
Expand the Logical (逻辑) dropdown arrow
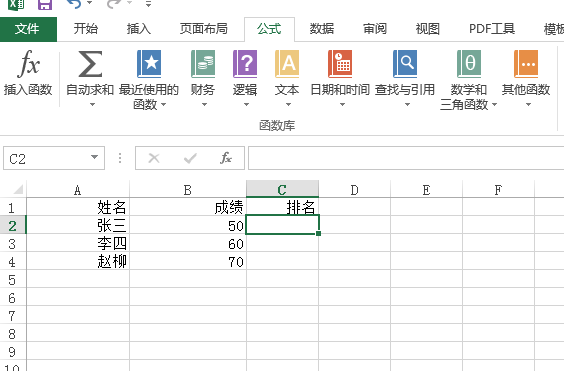pyautogui.click(x=246, y=105)
